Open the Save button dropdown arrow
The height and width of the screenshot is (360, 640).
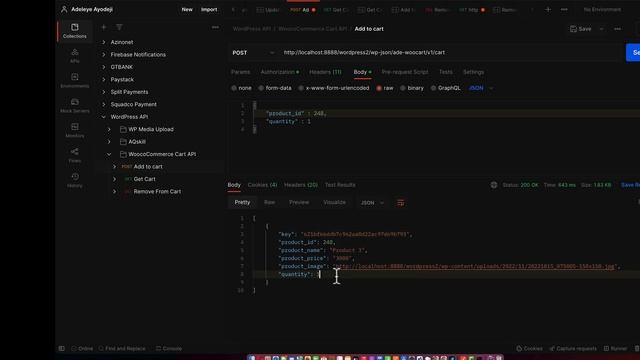(602, 29)
